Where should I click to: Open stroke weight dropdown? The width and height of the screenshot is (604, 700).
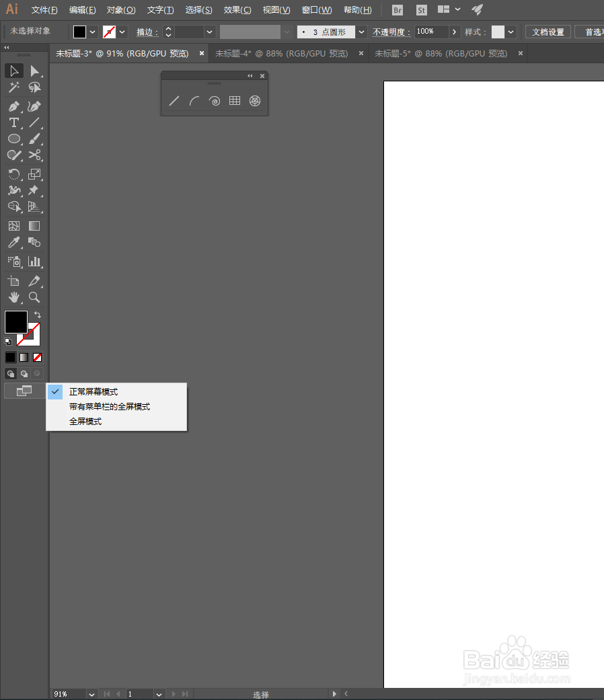click(209, 32)
